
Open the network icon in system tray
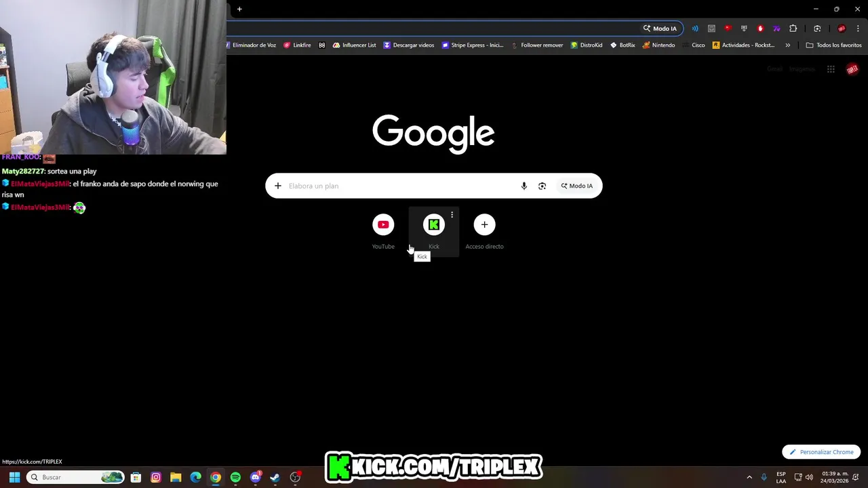pos(798,477)
